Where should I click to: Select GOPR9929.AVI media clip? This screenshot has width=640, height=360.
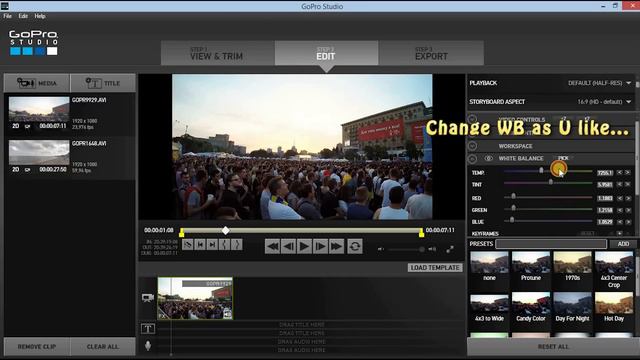point(70,114)
